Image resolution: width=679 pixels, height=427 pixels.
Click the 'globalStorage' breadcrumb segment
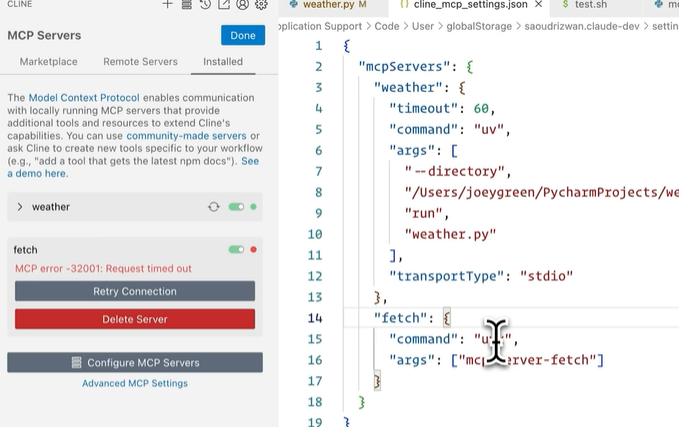[x=479, y=26]
